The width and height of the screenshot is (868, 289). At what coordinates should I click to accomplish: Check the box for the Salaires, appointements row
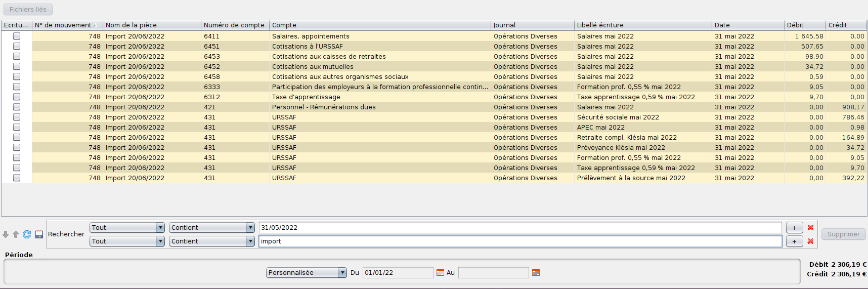(x=17, y=36)
